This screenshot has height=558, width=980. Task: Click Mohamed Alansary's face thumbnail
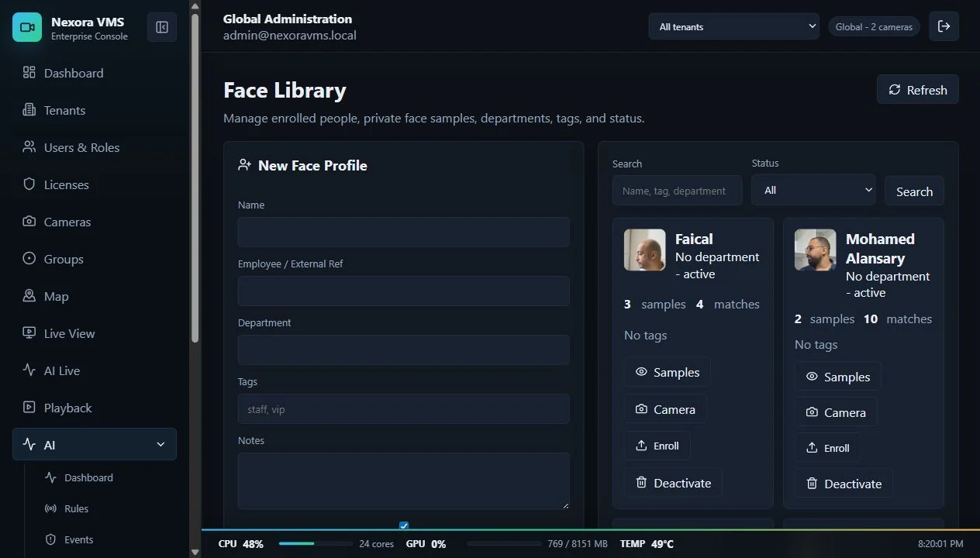[816, 250]
